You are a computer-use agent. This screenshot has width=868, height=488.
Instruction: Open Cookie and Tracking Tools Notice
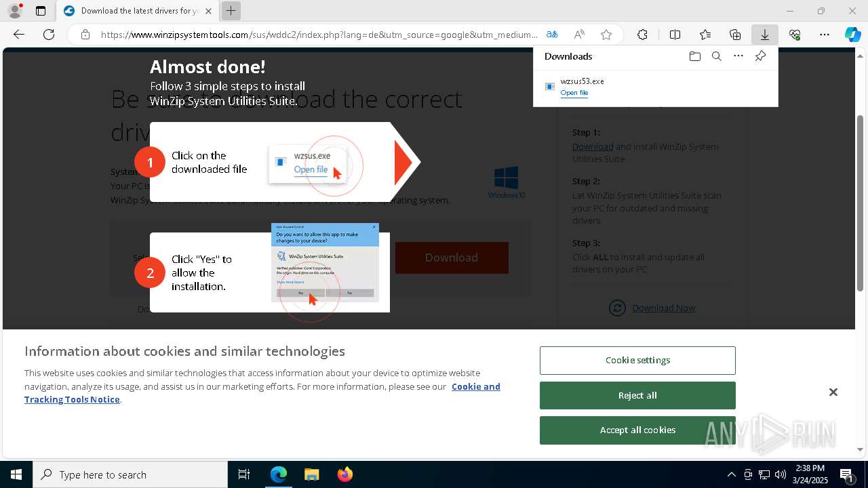point(262,393)
